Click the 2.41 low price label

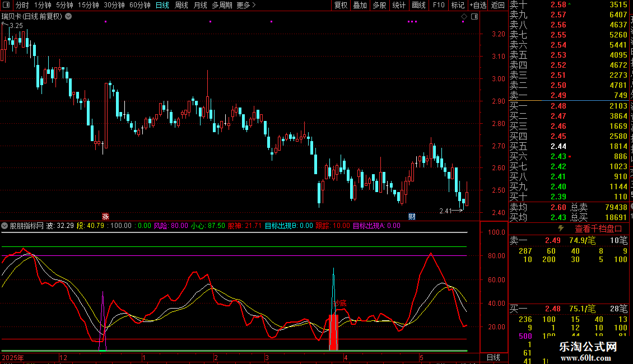coord(445,211)
